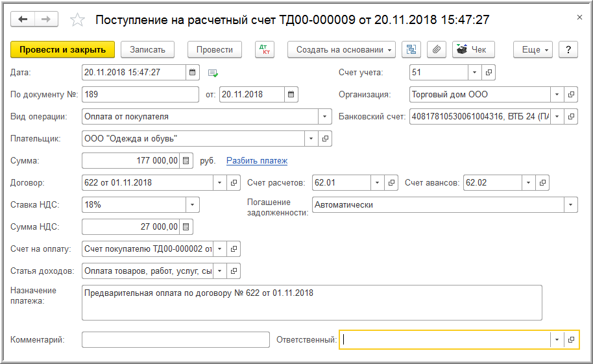593x364 pixels.
Task: Click the green status icon beside date
Action: click(213, 73)
